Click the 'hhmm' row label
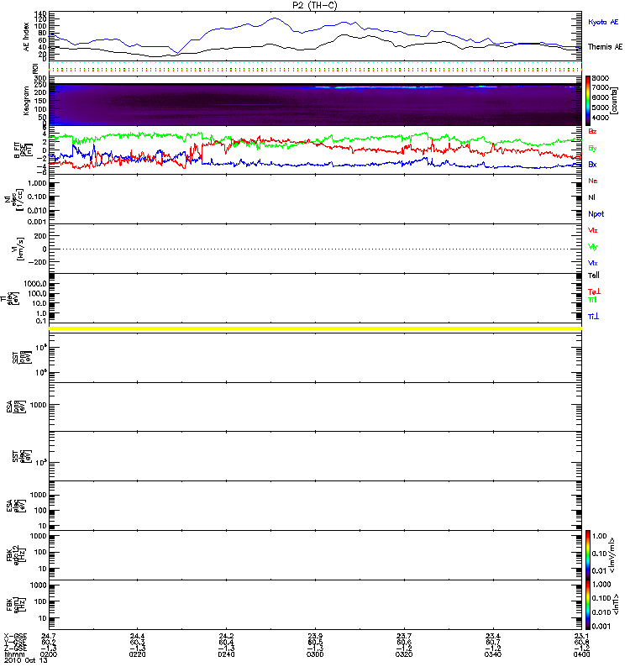This screenshot has width=630, height=672. 14,654
